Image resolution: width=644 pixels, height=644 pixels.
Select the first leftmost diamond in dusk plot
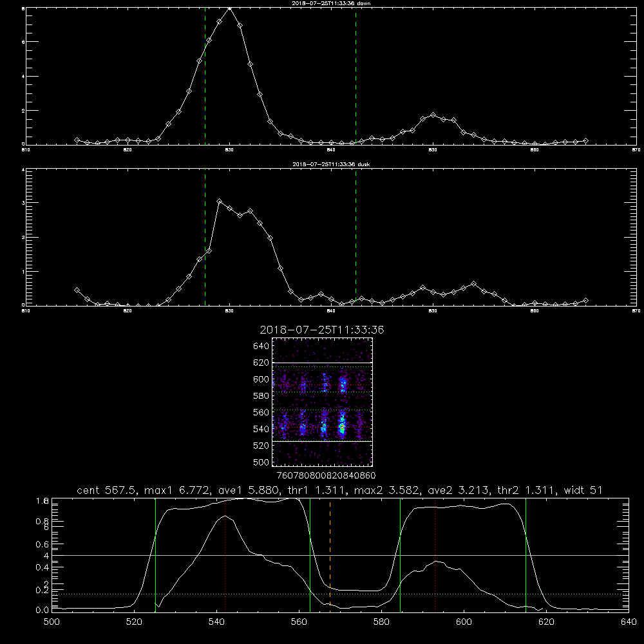[77, 290]
